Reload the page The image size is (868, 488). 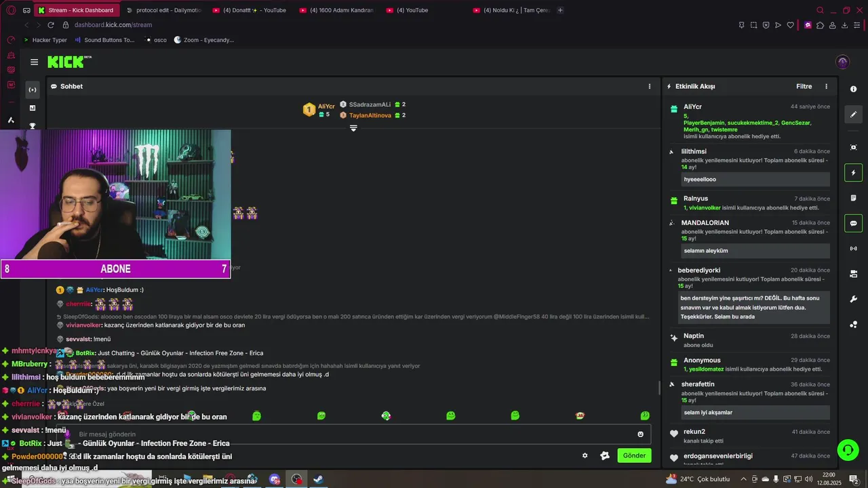point(51,25)
